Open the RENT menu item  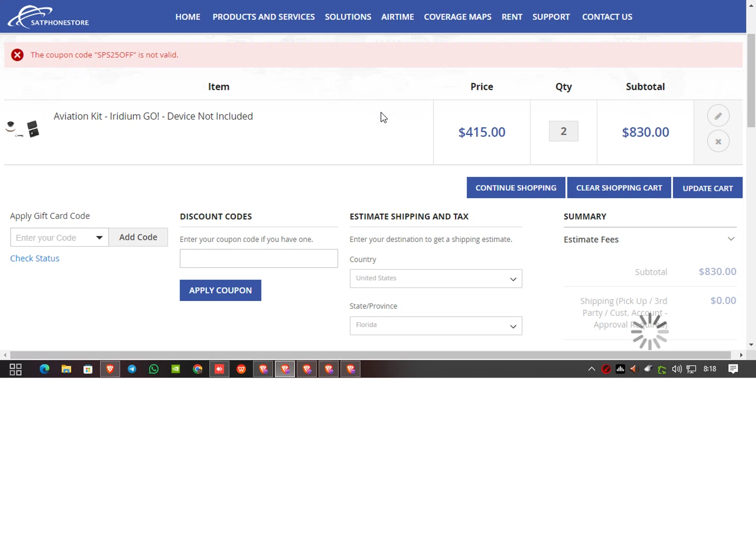tap(512, 17)
